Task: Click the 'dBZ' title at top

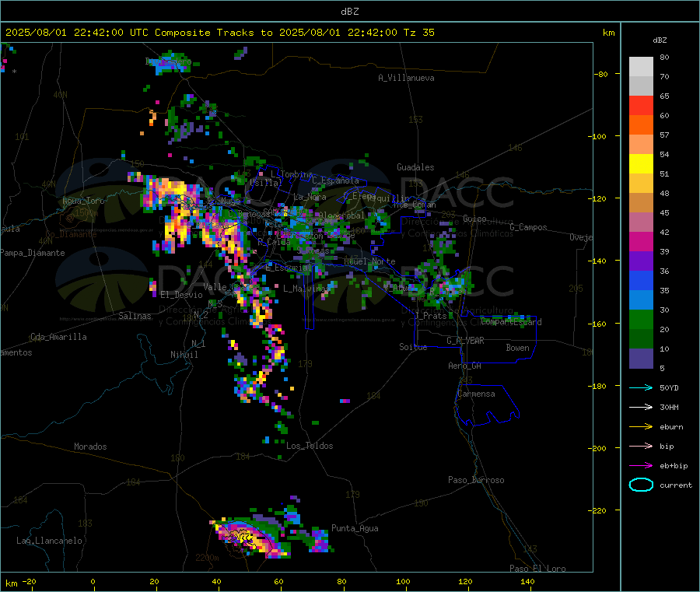Action: (x=349, y=12)
